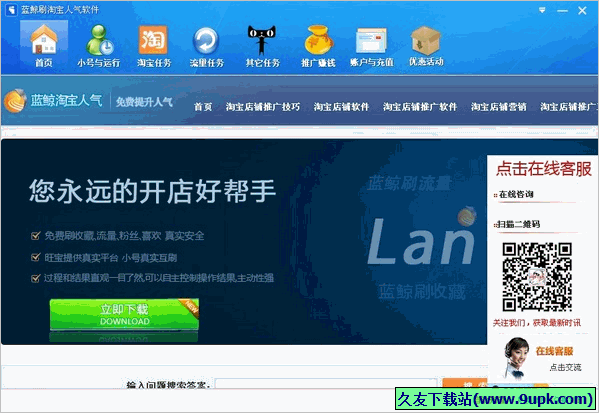Open the 淘宝任务 toolbar icon
The width and height of the screenshot is (599, 413).
(154, 45)
